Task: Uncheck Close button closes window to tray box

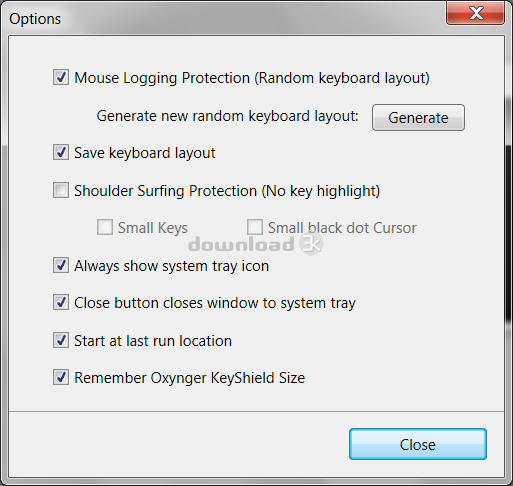Action: pos(61,302)
